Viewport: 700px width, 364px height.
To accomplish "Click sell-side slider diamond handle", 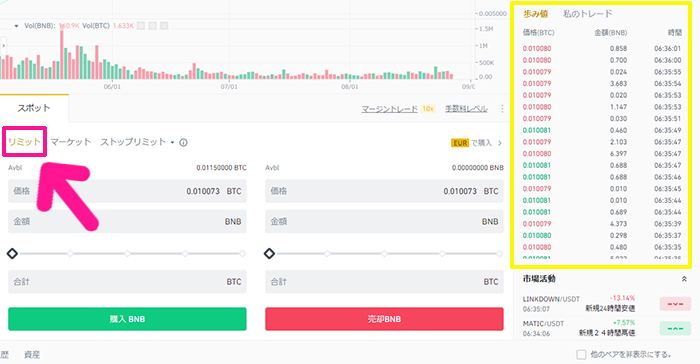I will pyautogui.click(x=270, y=254).
